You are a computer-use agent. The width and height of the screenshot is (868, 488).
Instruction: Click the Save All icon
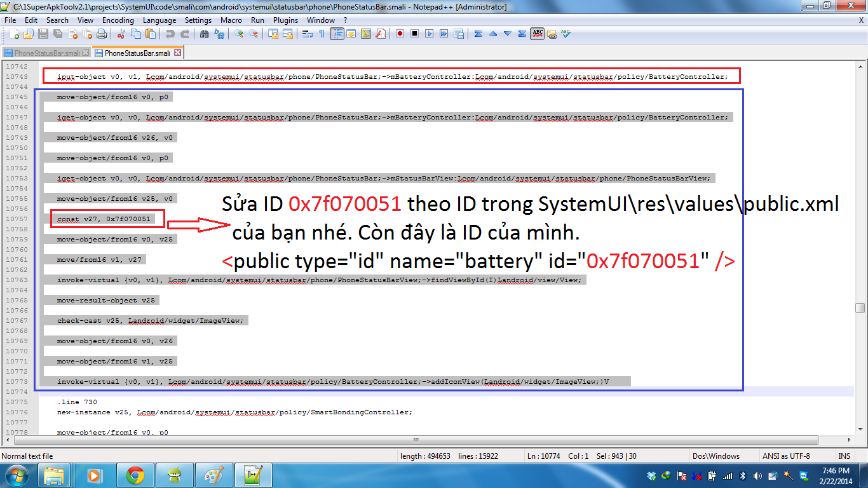(x=57, y=34)
